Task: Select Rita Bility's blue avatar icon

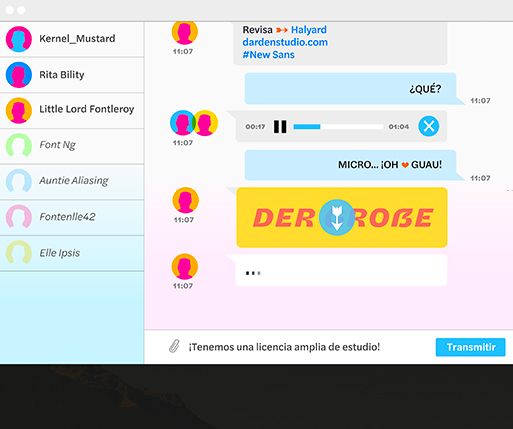Action: [x=19, y=75]
